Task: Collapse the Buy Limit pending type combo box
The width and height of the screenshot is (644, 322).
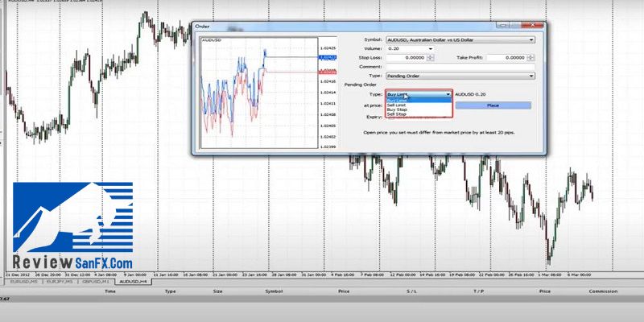Action: (x=448, y=94)
